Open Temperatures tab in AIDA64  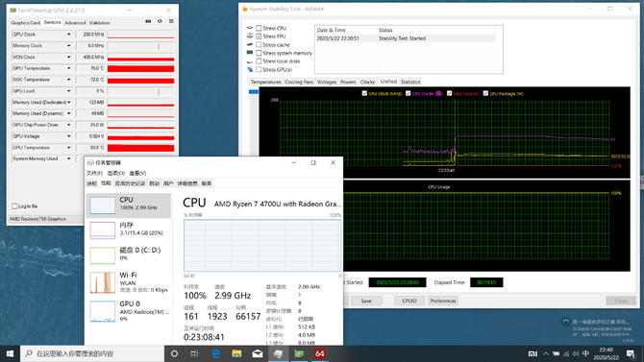pos(265,82)
